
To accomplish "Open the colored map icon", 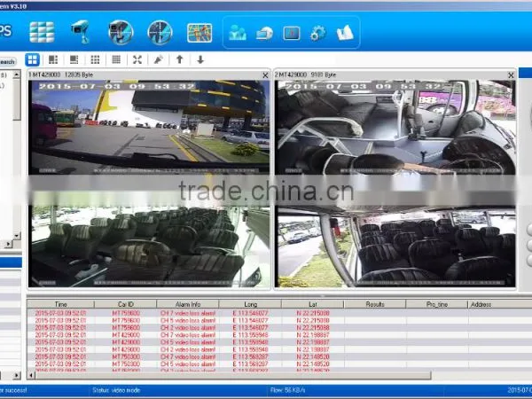I will [199, 33].
